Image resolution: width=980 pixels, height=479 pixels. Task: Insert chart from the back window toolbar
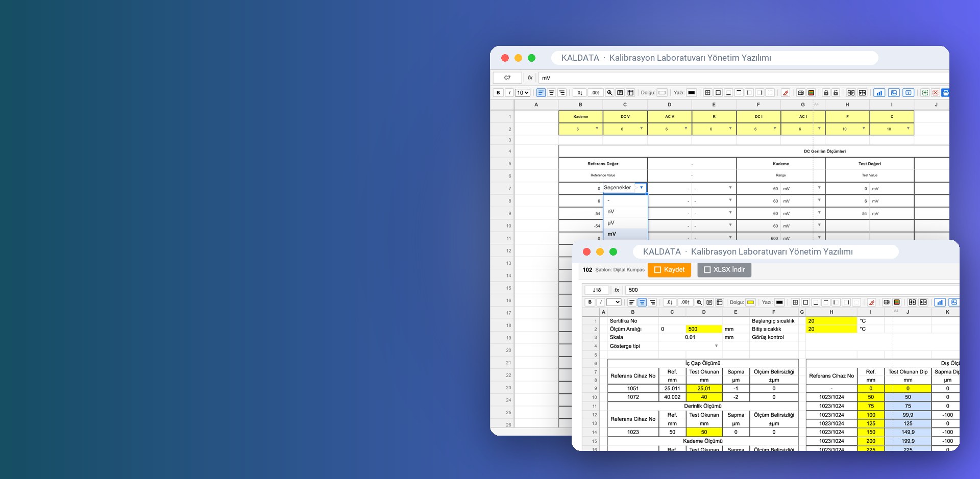(x=879, y=93)
